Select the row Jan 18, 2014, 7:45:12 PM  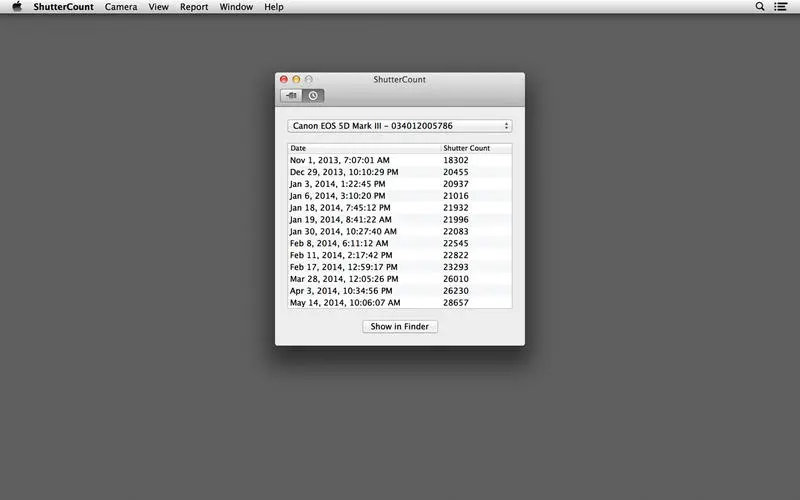click(399, 208)
